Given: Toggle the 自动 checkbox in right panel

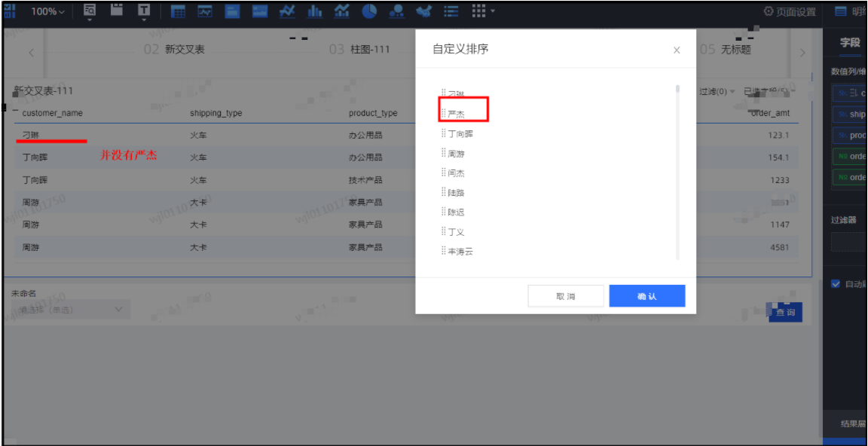Looking at the screenshot, I should 835,284.
